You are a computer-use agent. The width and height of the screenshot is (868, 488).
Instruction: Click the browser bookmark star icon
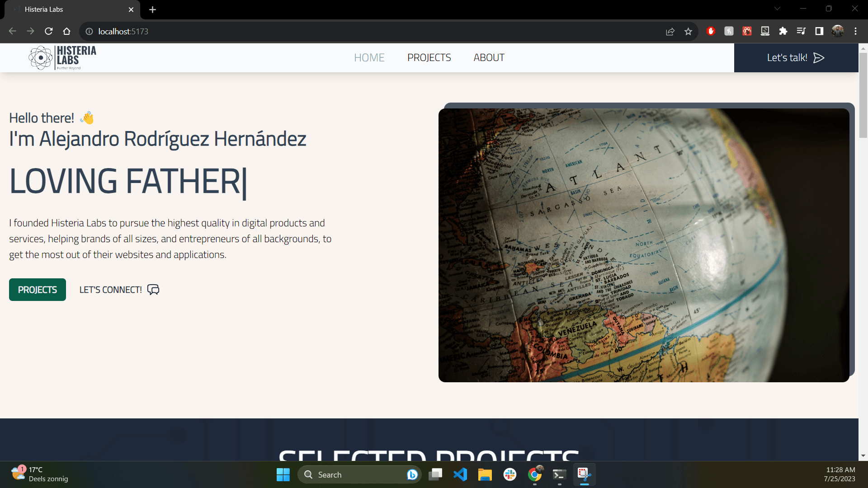pos(689,31)
